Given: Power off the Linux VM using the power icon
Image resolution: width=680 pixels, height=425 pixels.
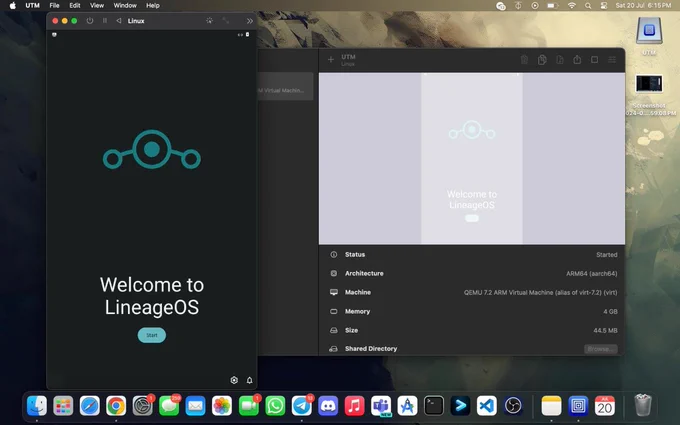Looking at the screenshot, I should click(90, 21).
